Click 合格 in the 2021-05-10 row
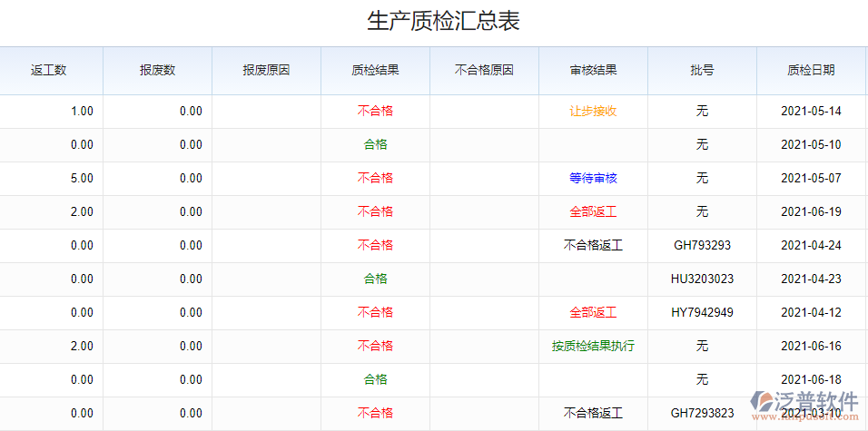The image size is (868, 431). [375, 145]
